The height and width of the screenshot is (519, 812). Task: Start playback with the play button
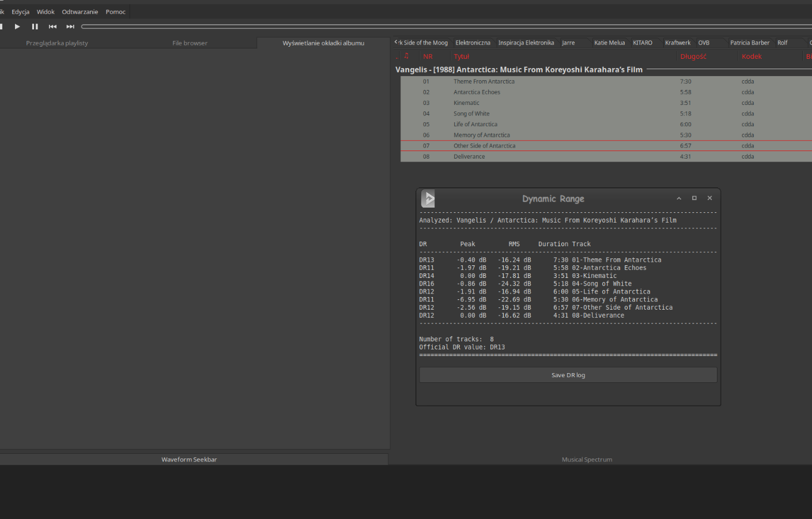pyautogui.click(x=17, y=27)
